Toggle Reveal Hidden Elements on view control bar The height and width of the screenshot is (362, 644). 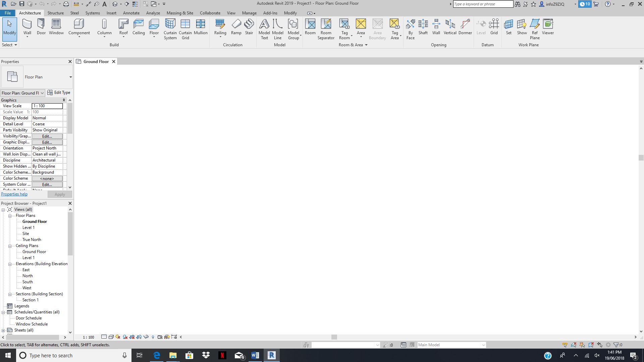tap(153, 337)
